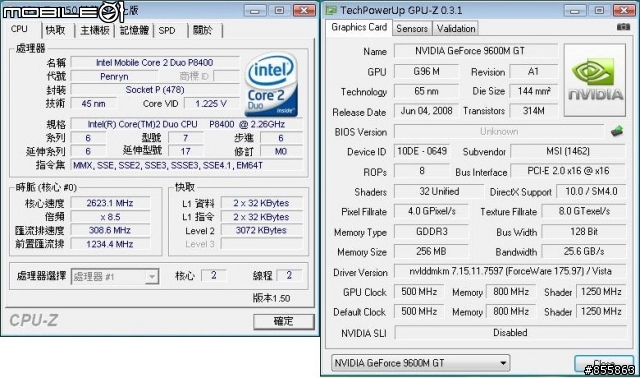Click the Pixel Fillrate value 4.0 GPixel/s
The width and height of the screenshot is (640, 378).
point(431,211)
